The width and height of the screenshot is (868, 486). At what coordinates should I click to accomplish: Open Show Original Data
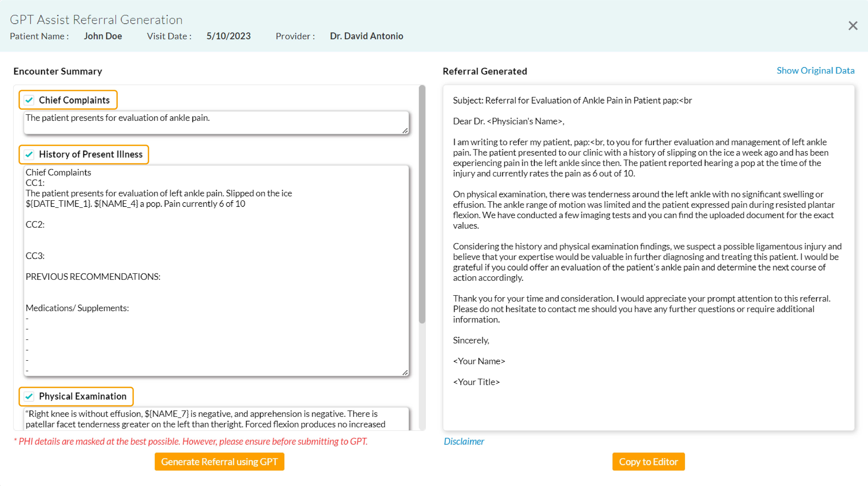point(816,70)
